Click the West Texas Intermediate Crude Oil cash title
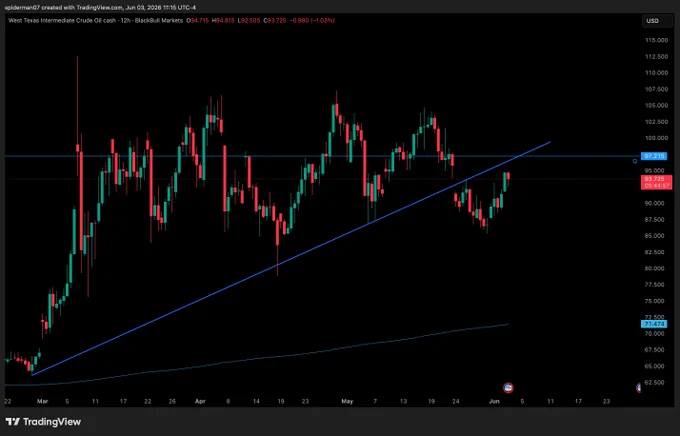This screenshot has width=680, height=436. [62, 20]
